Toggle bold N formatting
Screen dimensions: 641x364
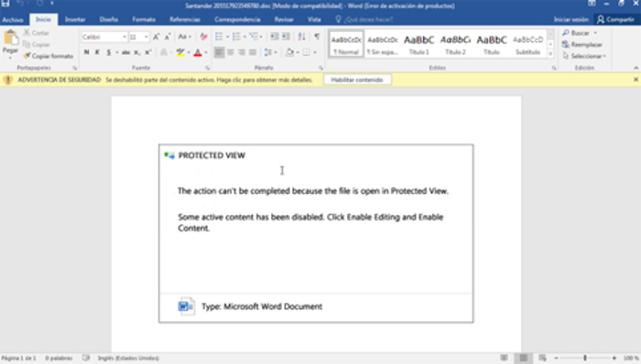tap(87, 52)
